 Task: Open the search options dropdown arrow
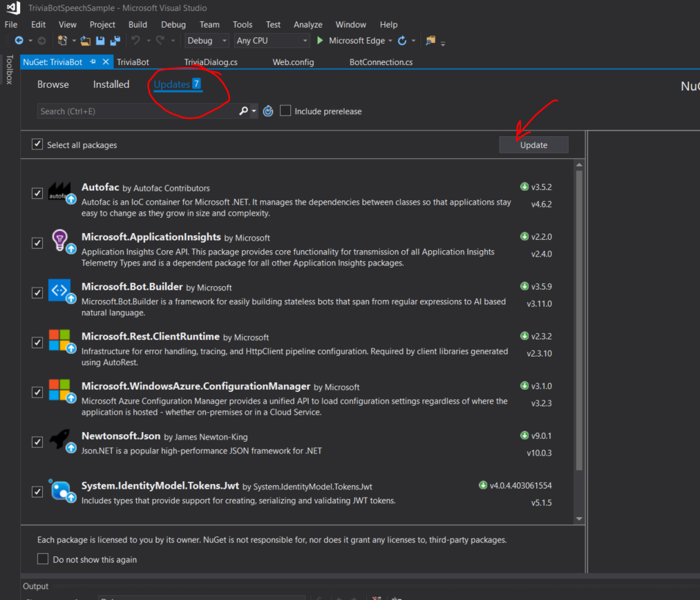coord(254,111)
